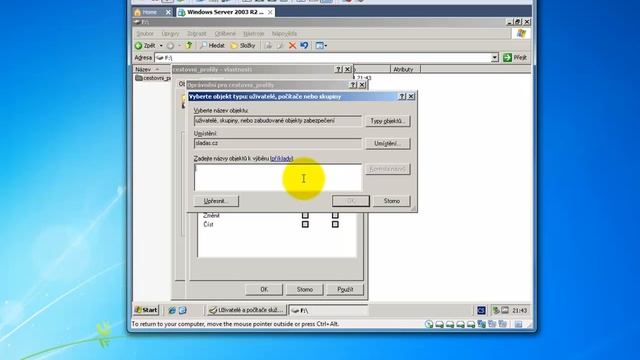Click the tray icon left of the clock
640x360 pixels.
coord(505,310)
